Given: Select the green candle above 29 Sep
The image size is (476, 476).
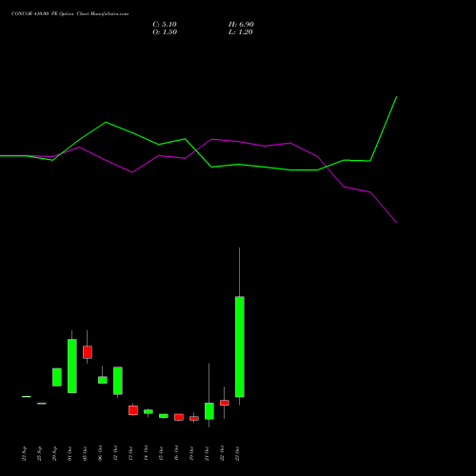Looking at the screenshot, I should point(57,377).
